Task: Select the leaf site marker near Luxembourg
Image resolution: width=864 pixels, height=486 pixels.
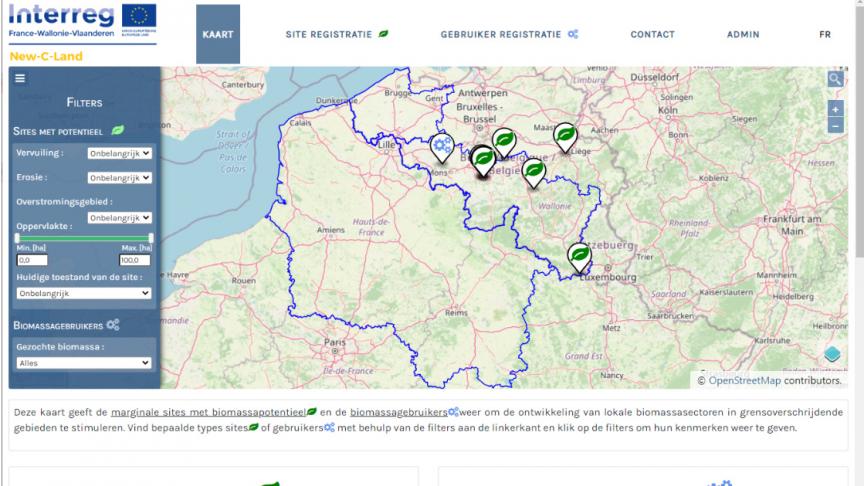Action: pos(579,255)
